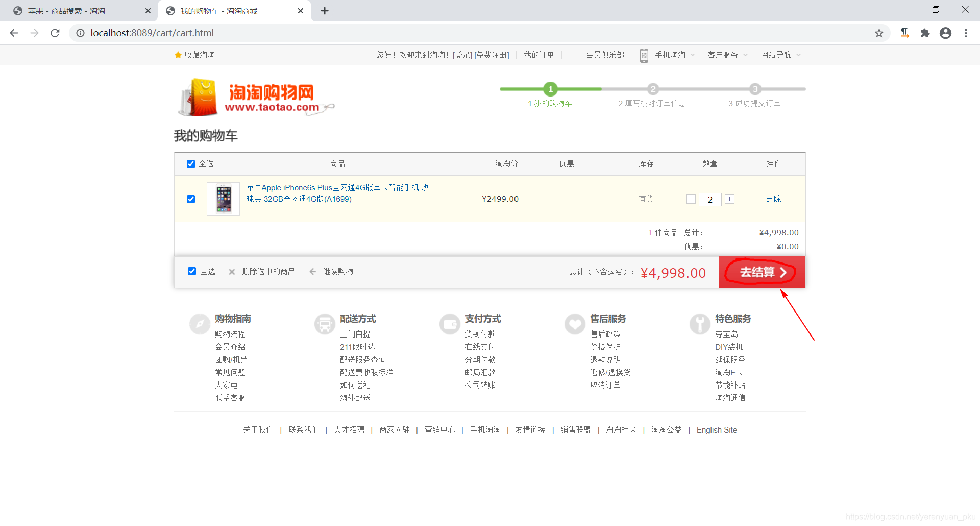Click the browser back arrow

tap(14, 33)
